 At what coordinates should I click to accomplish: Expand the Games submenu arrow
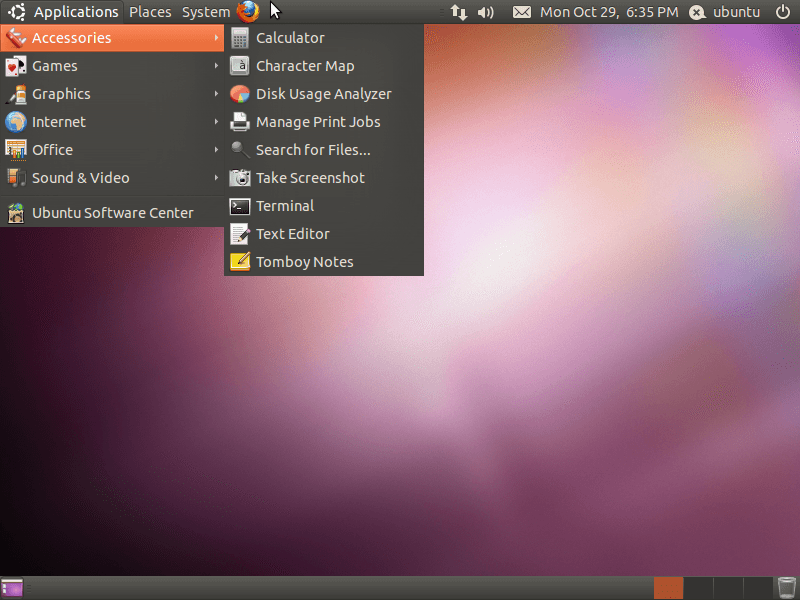point(216,66)
